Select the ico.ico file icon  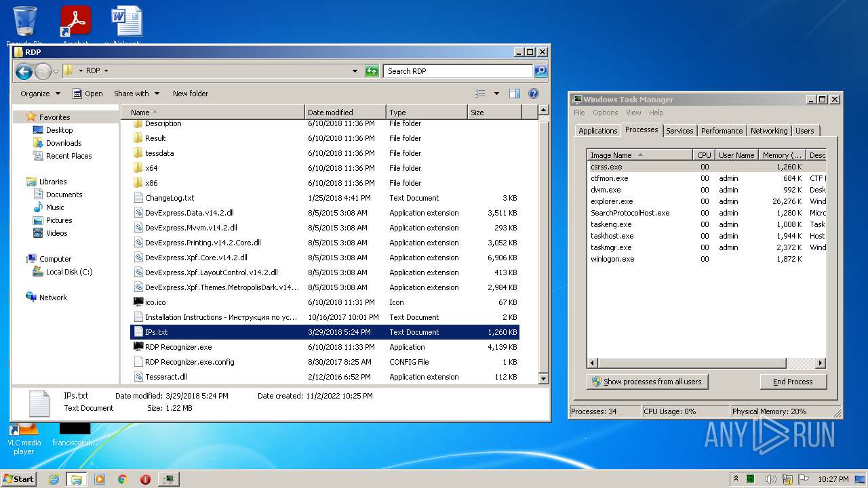pyautogui.click(x=138, y=302)
